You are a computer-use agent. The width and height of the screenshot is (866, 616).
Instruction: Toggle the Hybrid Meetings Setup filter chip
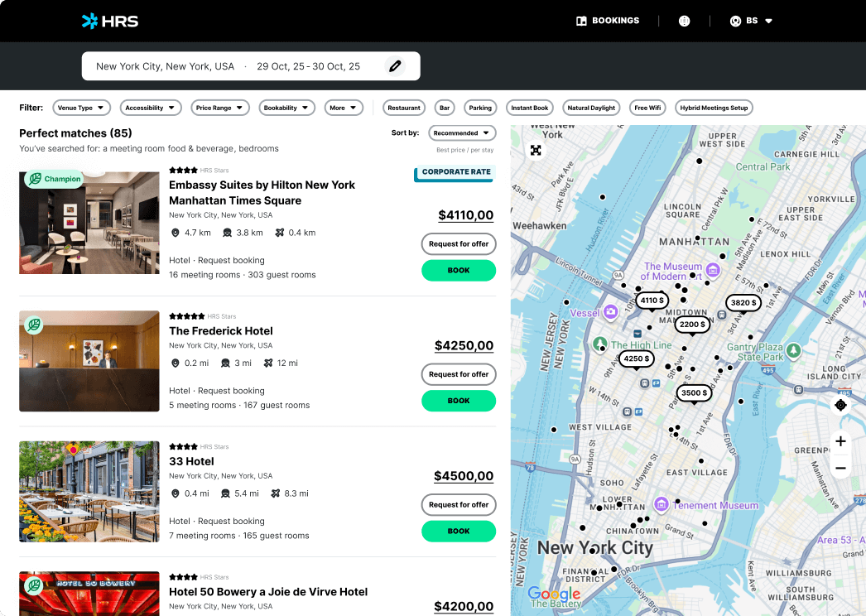point(714,108)
